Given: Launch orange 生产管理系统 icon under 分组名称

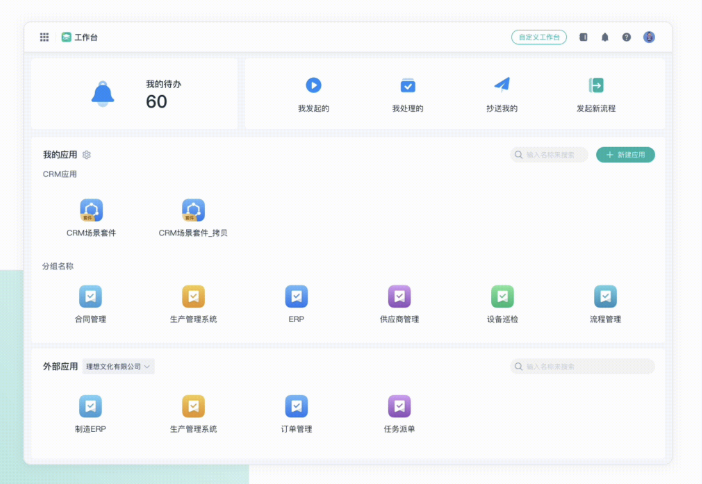Looking at the screenshot, I should coord(193,296).
